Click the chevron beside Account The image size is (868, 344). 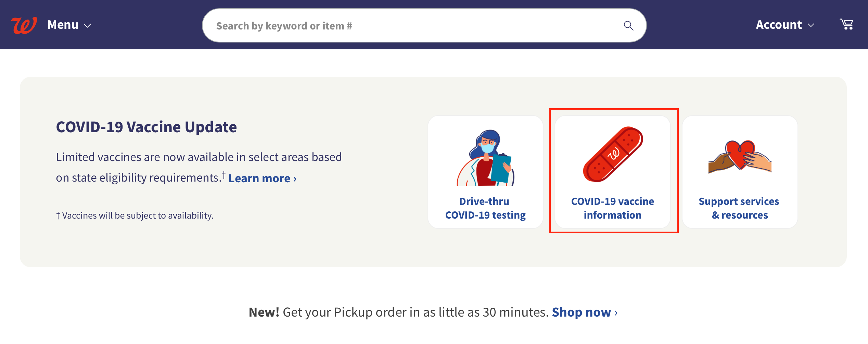[811, 25]
